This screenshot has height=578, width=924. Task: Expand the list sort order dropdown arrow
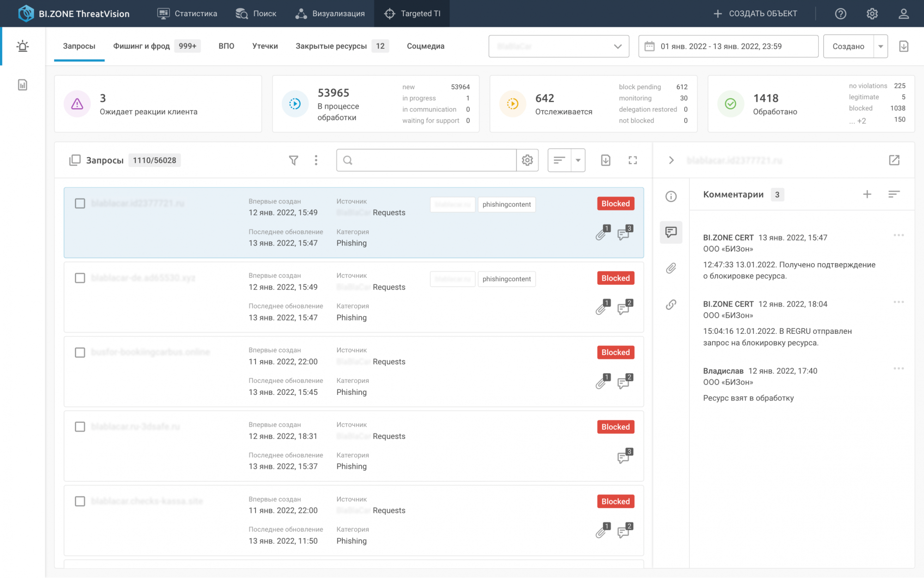coord(578,160)
